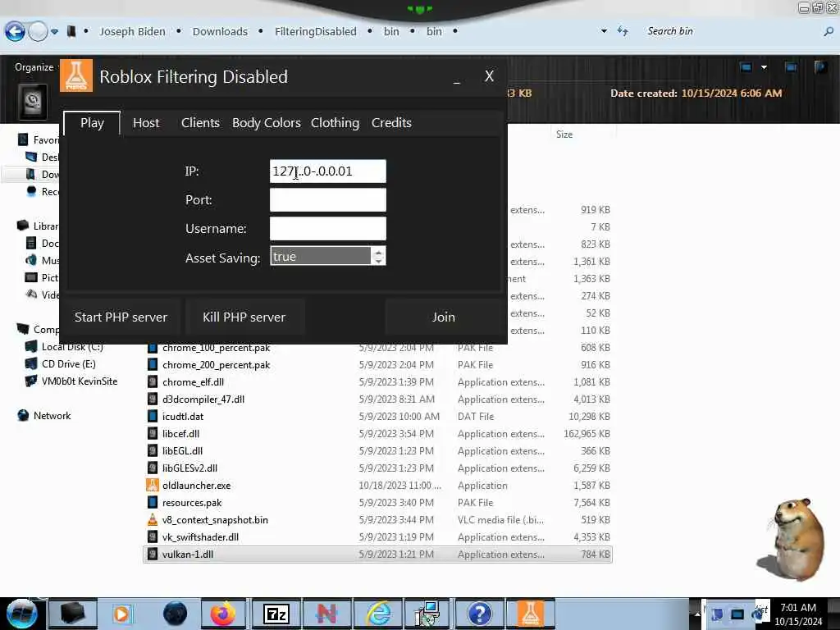Screen dimensions: 840x630
Task: Open media player taskbar icon
Action: coord(121,614)
